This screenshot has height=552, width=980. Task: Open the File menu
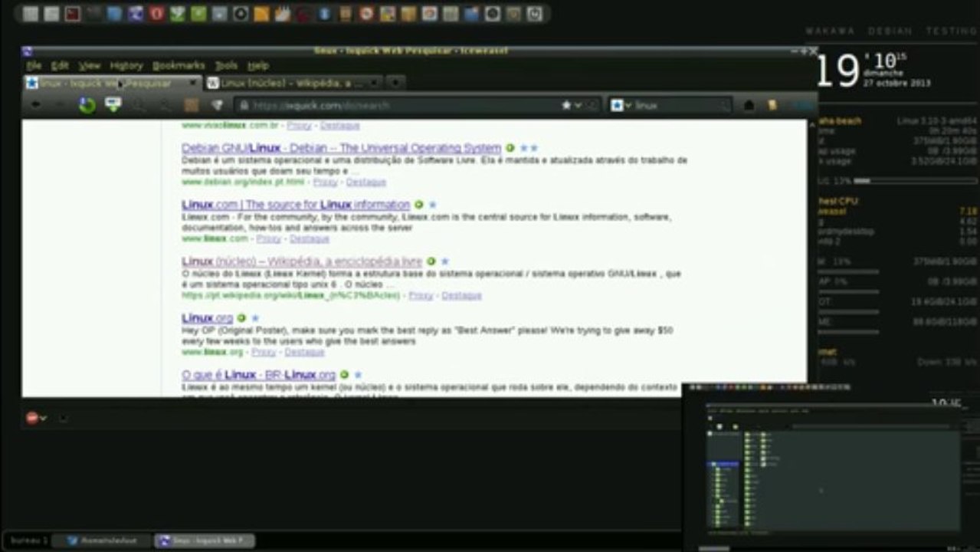pos(34,66)
